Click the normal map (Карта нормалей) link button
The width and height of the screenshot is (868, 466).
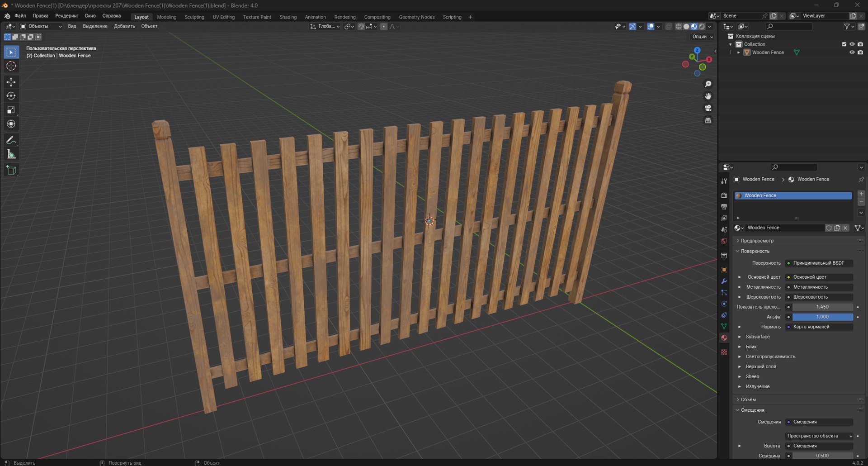(x=819, y=327)
